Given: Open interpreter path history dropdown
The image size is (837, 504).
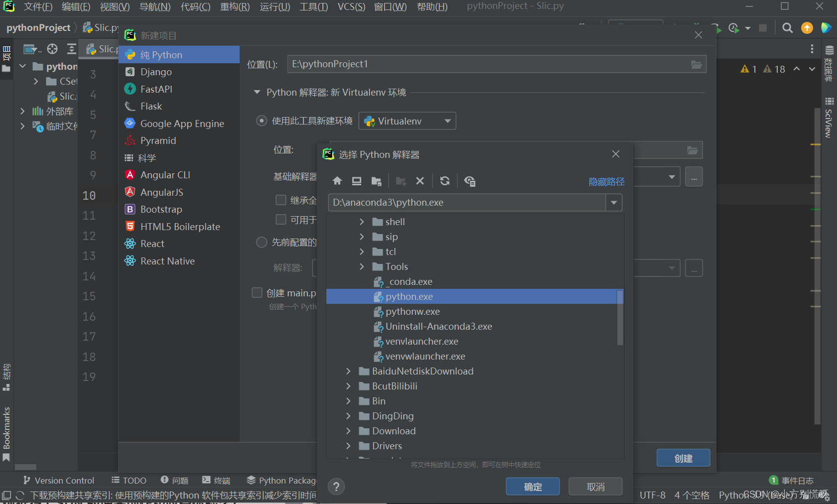Looking at the screenshot, I should (x=614, y=203).
